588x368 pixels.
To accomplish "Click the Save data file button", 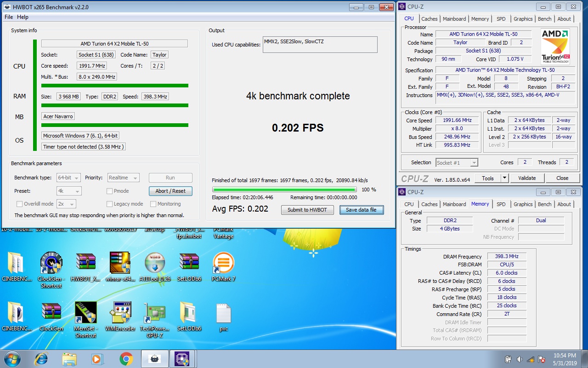I will [x=361, y=210].
